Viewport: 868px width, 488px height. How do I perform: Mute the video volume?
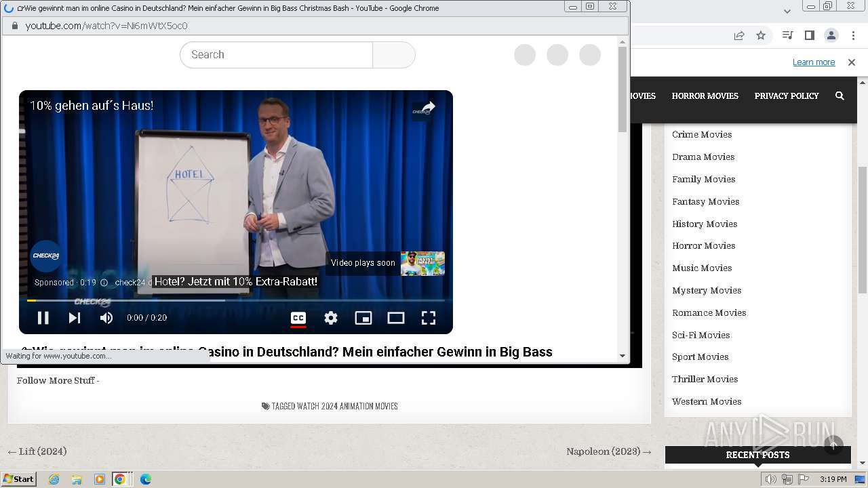click(106, 318)
